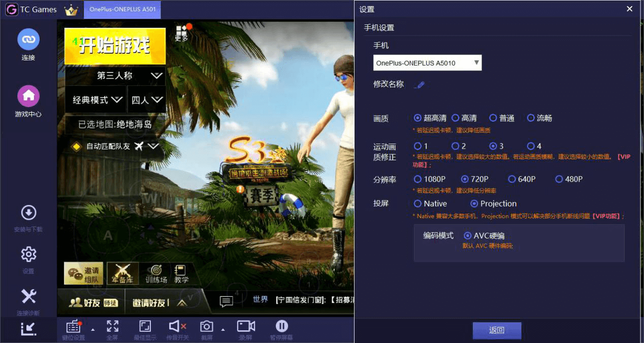Open 安装与下载 download icon

(28, 213)
